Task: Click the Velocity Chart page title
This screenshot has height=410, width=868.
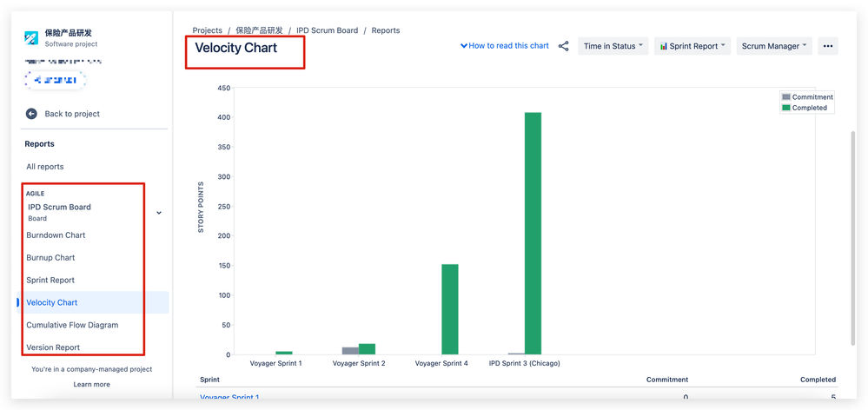Action: click(235, 48)
